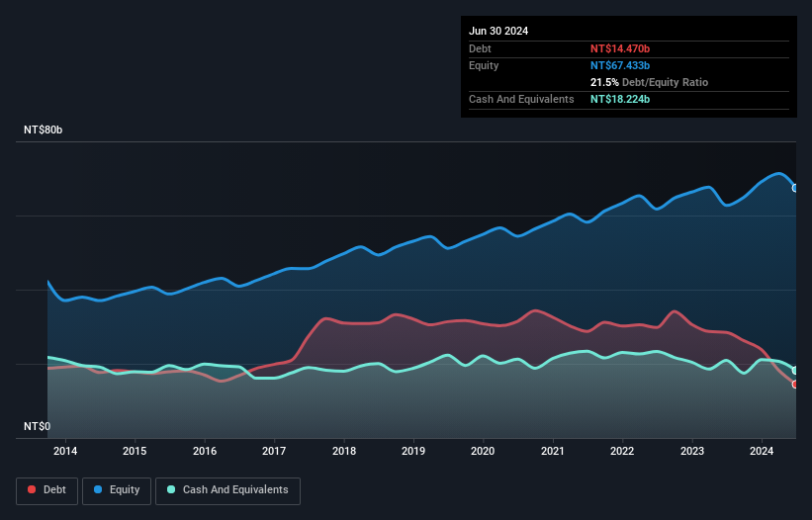Click the 2024 x-axis label

coord(762,451)
